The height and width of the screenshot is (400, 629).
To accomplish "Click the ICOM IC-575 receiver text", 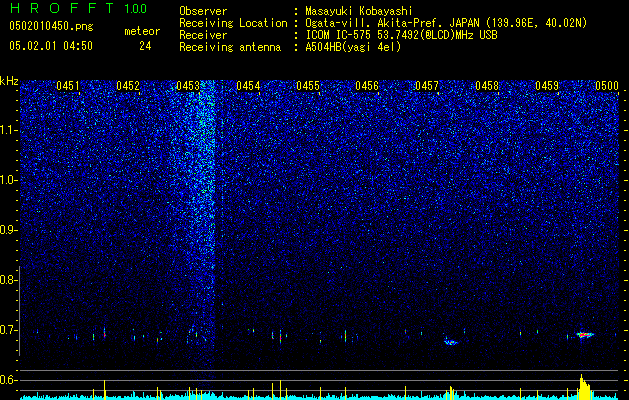I will 401,35.
